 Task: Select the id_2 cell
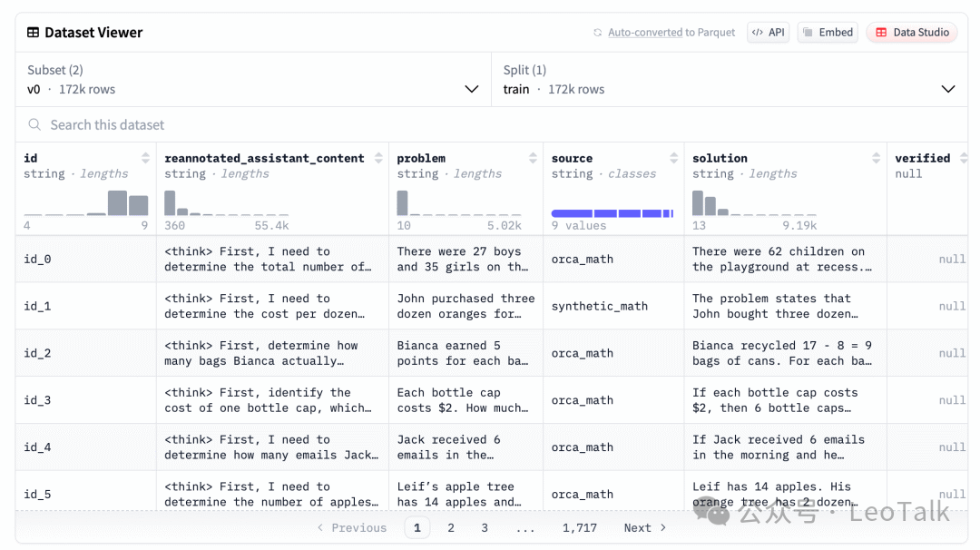pyautogui.click(x=85, y=353)
